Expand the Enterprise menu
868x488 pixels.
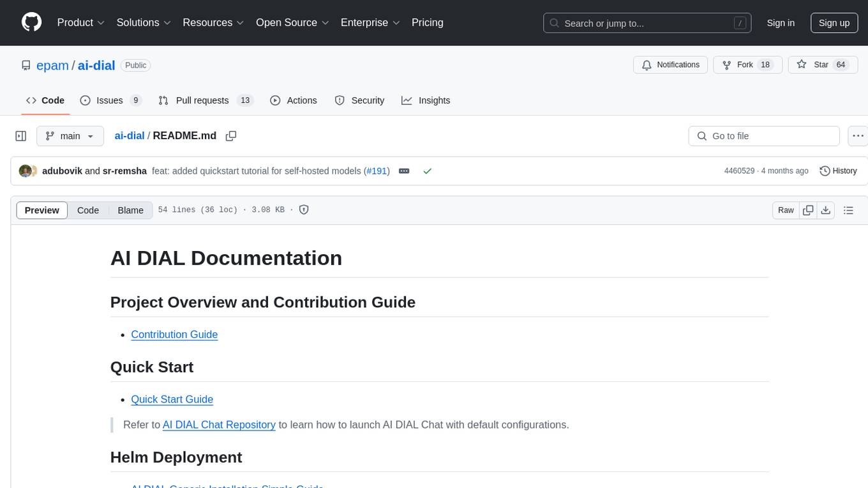pos(370,22)
